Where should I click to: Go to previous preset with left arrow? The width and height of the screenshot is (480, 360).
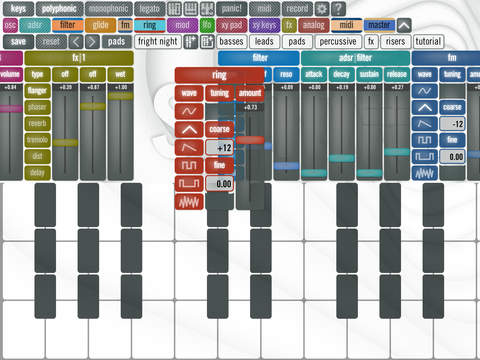point(76,42)
